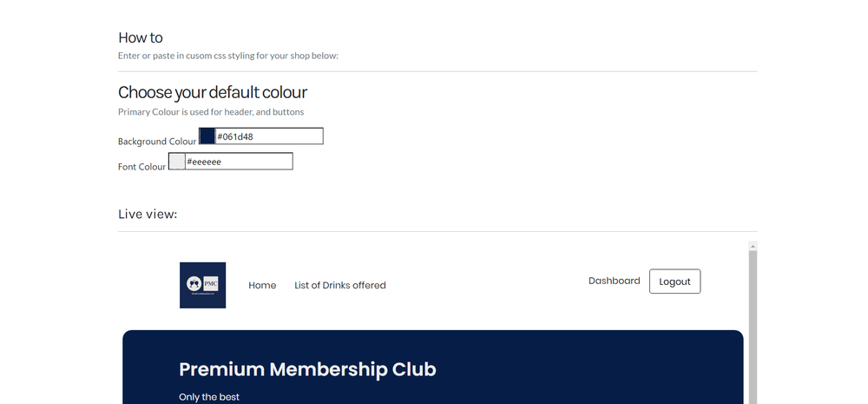
Task: Click the live view scrollbar up arrow
Action: (x=753, y=246)
